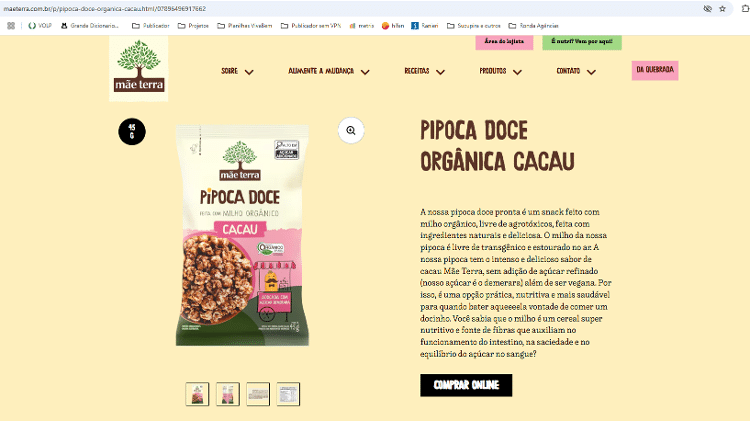Open the metrix bookmark
This screenshot has width=750, height=421.
[x=362, y=26]
